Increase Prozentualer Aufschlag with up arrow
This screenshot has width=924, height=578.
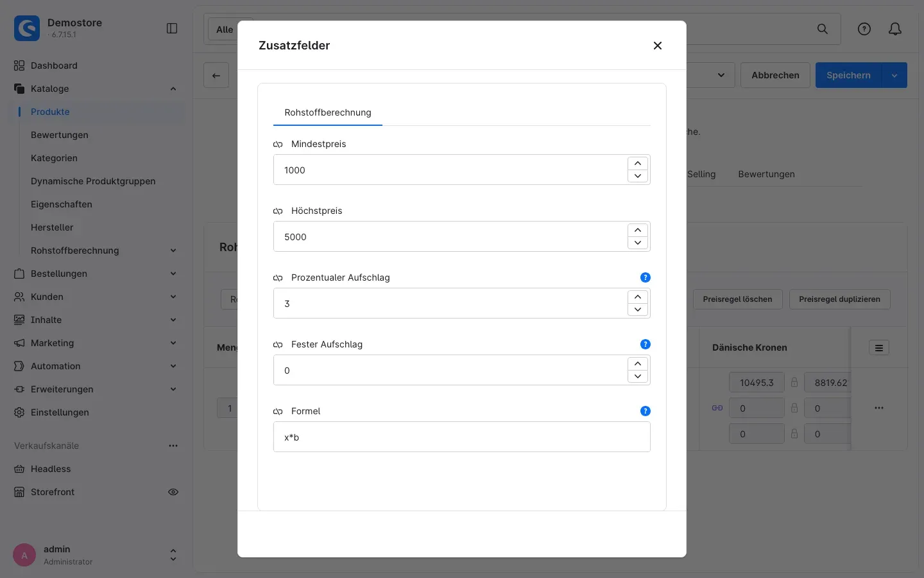[638, 297]
